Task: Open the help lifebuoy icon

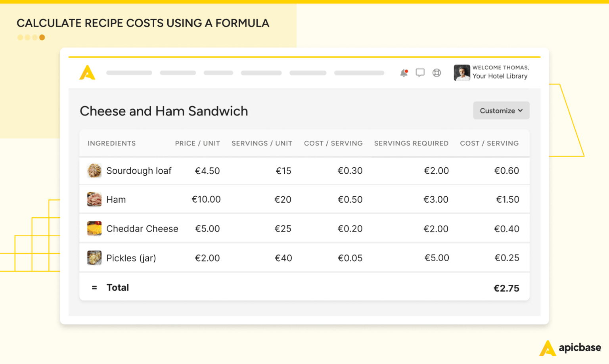Action: [x=436, y=73]
